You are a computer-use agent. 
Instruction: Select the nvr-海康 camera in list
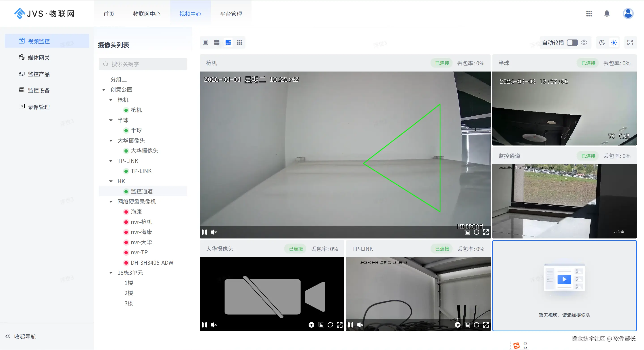click(141, 232)
